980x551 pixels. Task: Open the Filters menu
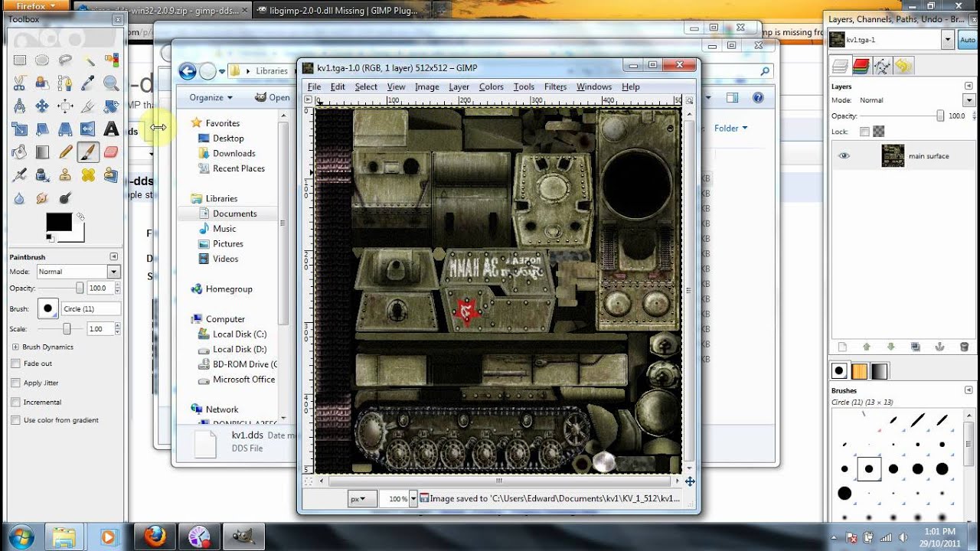pos(555,86)
